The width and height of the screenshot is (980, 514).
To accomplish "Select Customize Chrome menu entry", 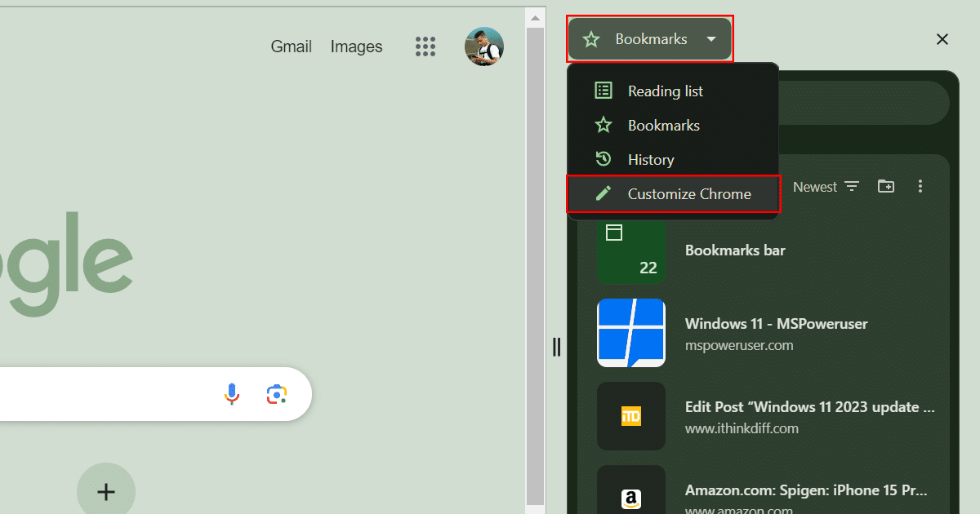I will click(x=688, y=194).
